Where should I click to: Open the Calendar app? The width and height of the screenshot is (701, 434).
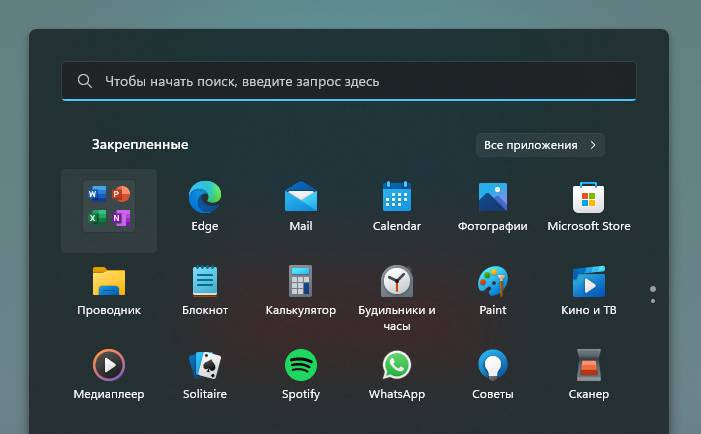[x=397, y=206]
